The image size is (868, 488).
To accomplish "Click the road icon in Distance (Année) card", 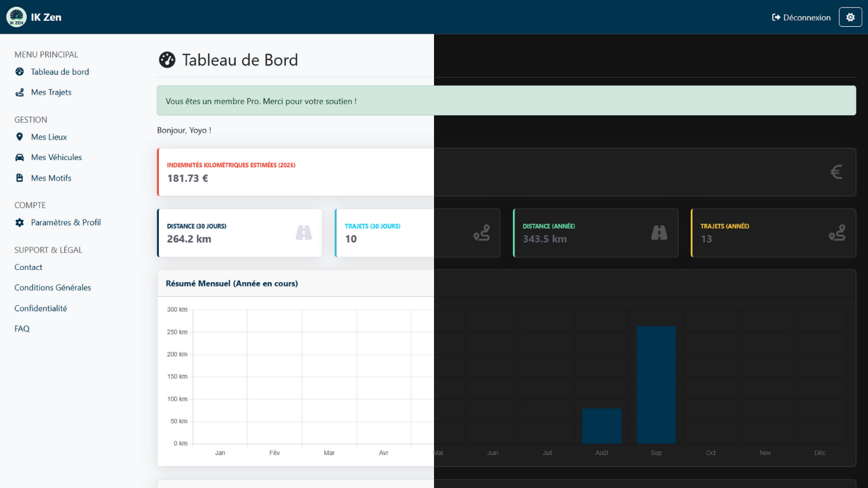I will (x=660, y=233).
